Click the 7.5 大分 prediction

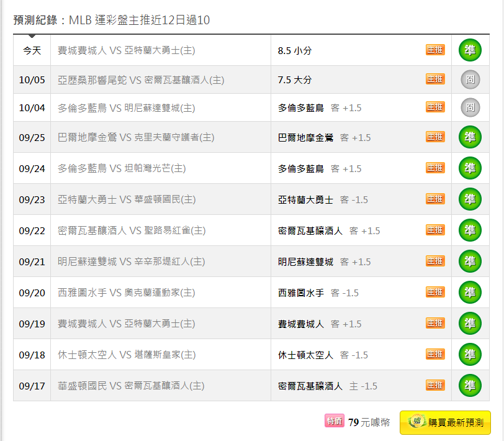pos(295,80)
